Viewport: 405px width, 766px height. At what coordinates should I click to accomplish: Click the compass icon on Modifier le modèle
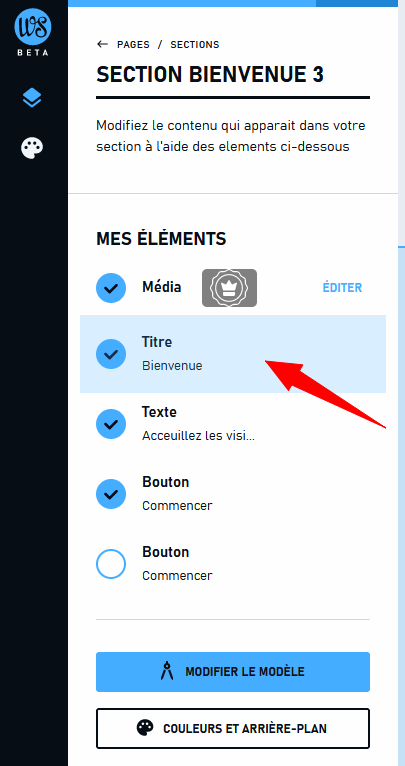pos(167,671)
